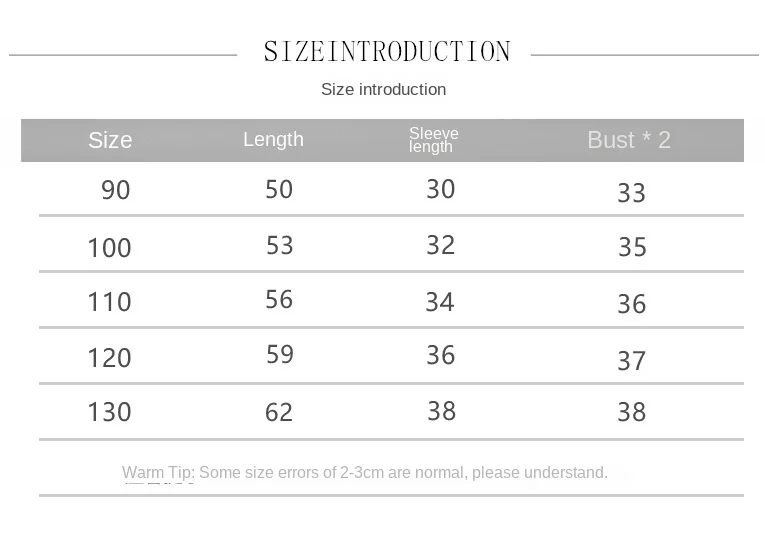Select the size 100 row label
Viewport: 765px width, 539px height.
coord(109,248)
